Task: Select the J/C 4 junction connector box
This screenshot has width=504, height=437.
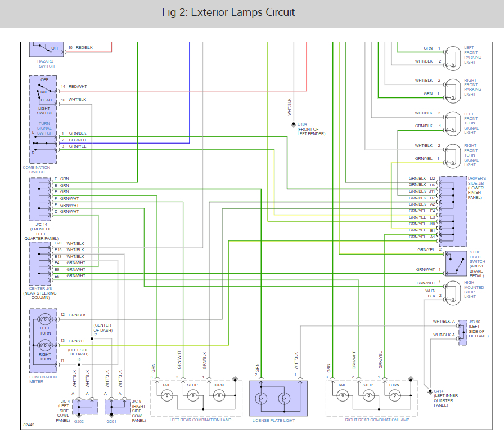Action: pos(85,407)
